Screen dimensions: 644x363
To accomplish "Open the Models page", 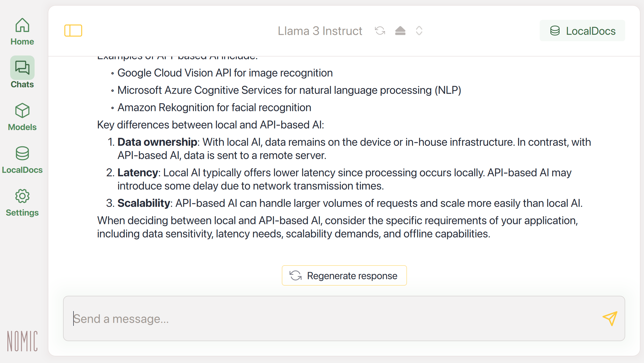I will point(22,117).
